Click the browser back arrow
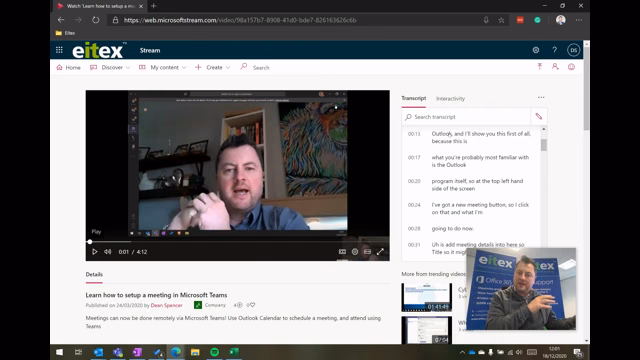The width and height of the screenshot is (640, 360). (x=61, y=20)
